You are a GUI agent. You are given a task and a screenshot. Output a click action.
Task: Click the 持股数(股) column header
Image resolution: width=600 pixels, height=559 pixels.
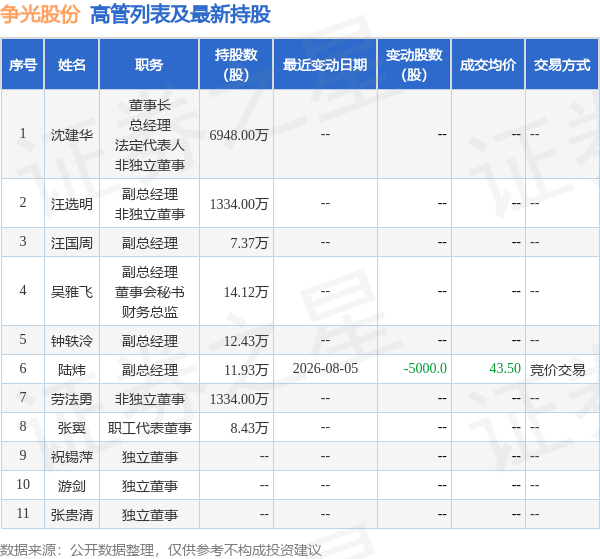coord(236,64)
